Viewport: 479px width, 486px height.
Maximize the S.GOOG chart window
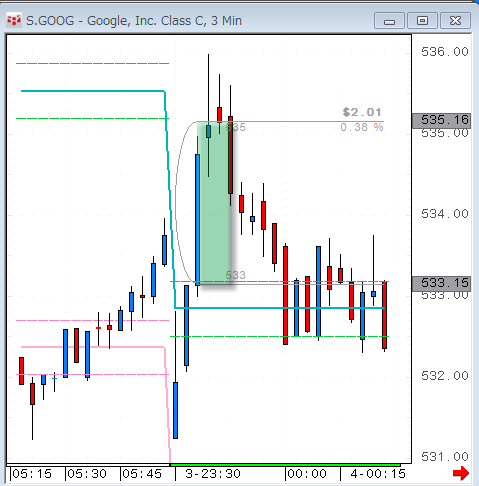422,21
